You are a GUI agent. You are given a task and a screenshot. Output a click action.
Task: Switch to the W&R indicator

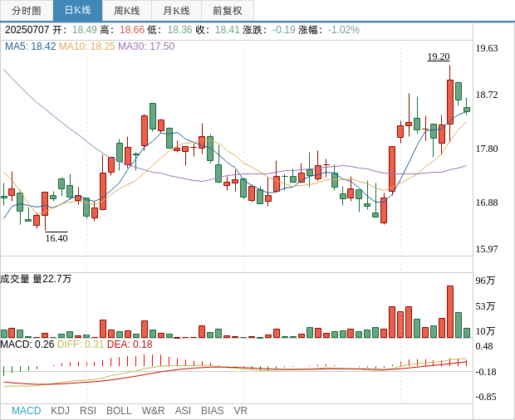(153, 411)
